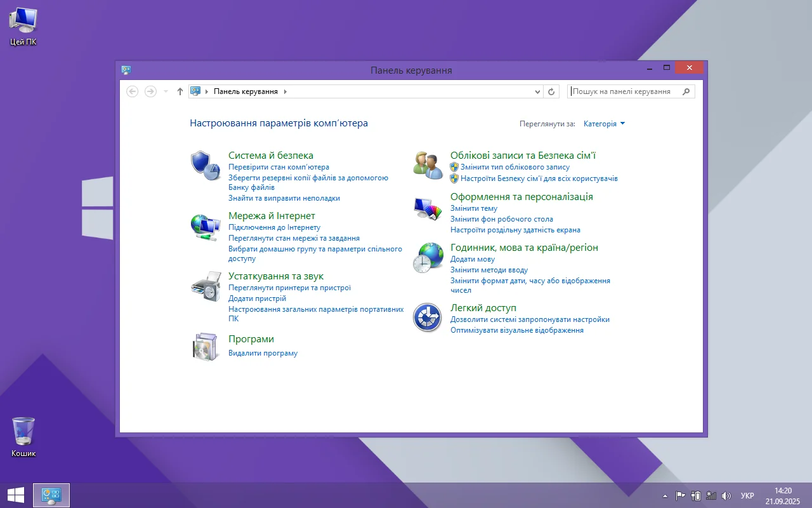Click Панель керування breadcrumb in address bar

click(246, 91)
